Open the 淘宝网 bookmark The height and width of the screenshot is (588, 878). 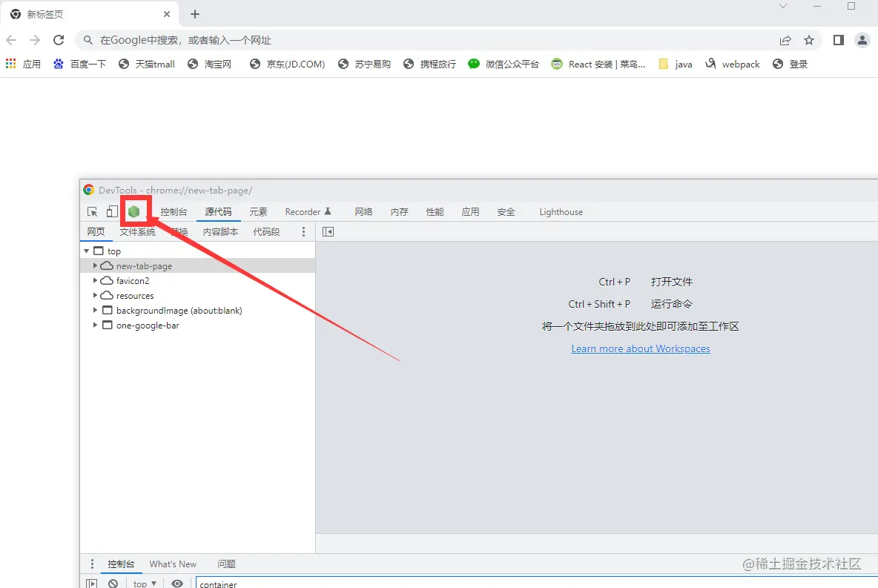210,64
